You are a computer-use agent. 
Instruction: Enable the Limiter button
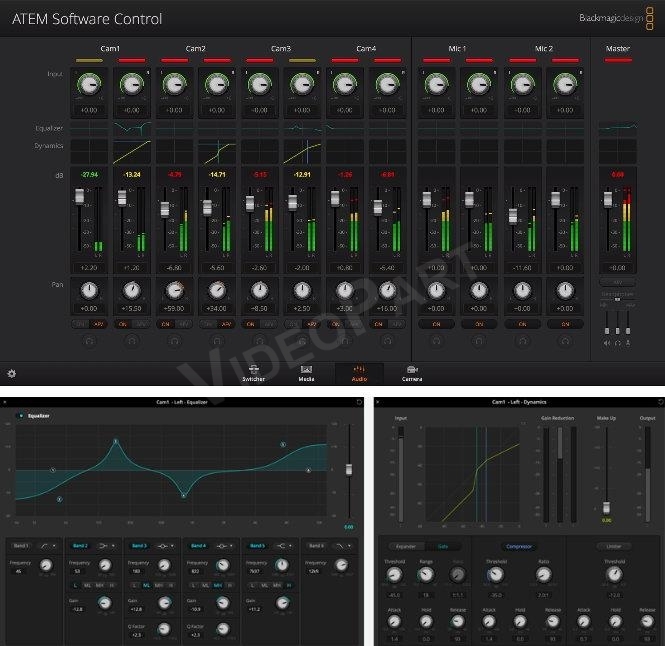[x=614, y=546]
